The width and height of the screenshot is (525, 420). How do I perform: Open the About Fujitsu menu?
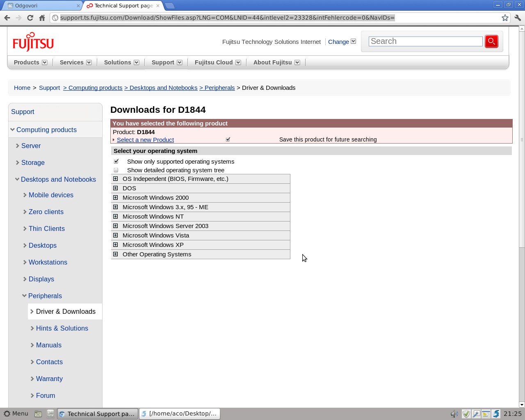[x=277, y=62]
